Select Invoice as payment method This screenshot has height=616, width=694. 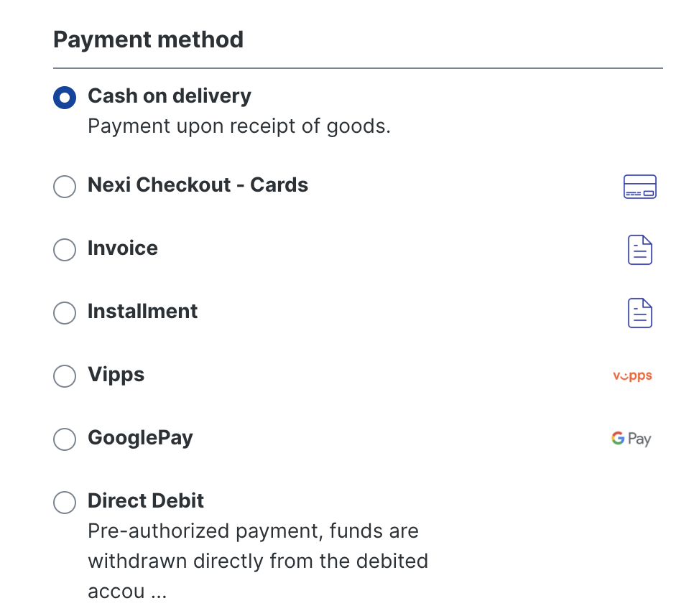pos(65,250)
